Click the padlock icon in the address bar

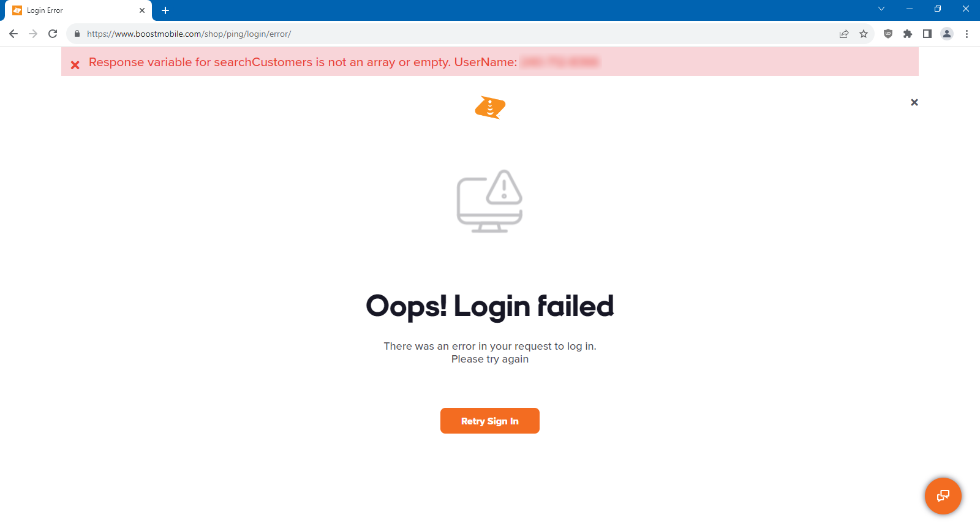(x=77, y=34)
